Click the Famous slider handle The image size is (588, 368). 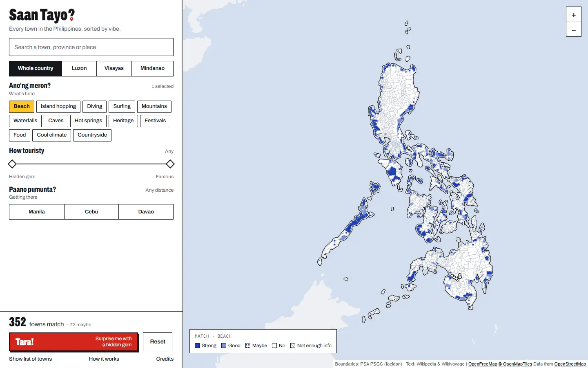170,164
